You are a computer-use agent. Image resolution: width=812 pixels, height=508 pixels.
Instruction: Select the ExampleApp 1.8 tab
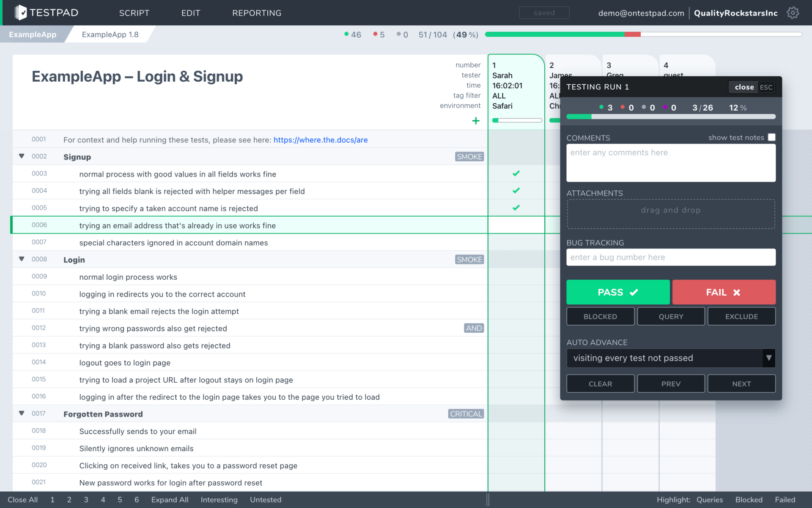(x=110, y=34)
